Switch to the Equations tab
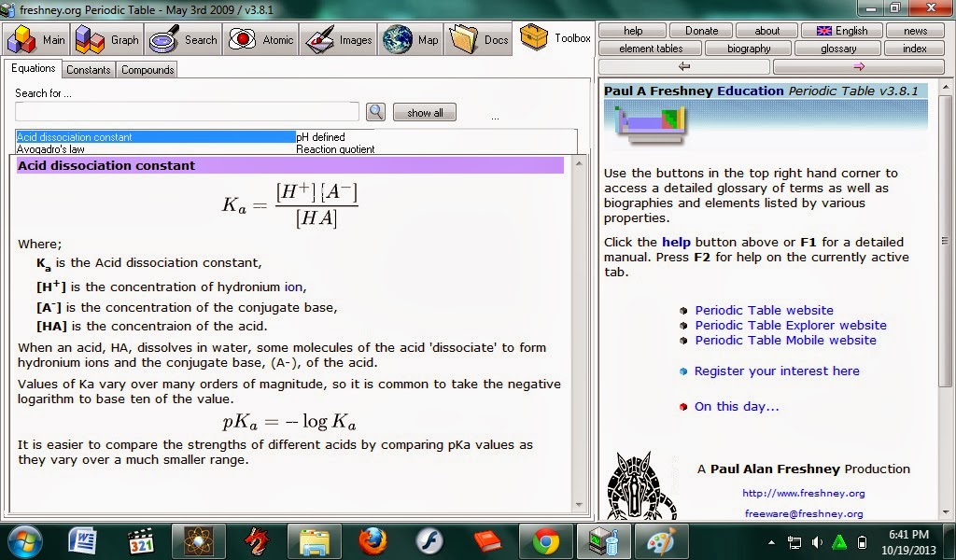956x560 pixels. pos(33,68)
